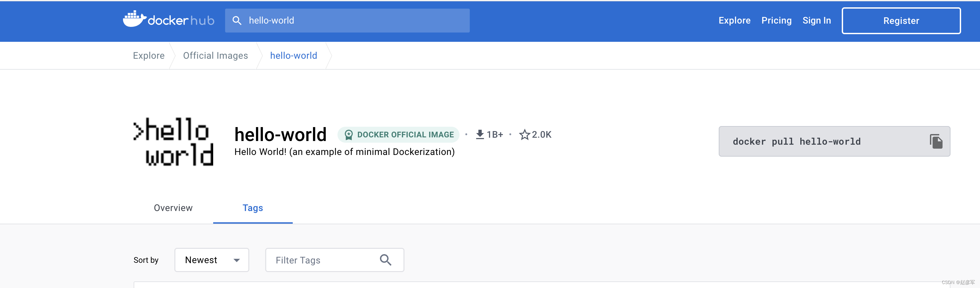The height and width of the screenshot is (288, 980).
Task: Select the Tags tab
Action: pyautogui.click(x=253, y=208)
